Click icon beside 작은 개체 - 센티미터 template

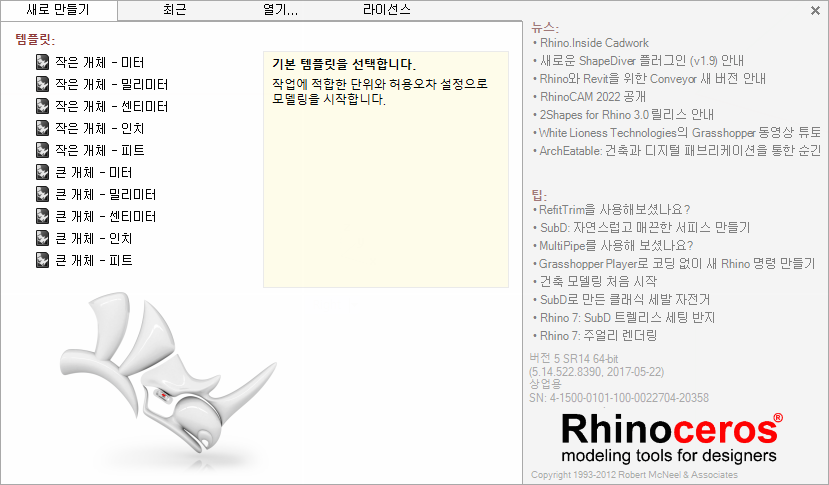click(x=42, y=106)
